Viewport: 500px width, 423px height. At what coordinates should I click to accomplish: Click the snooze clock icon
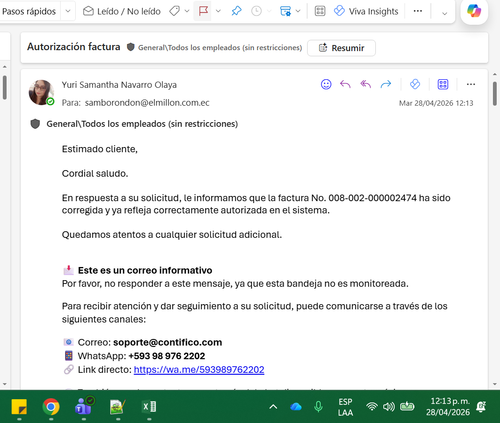pos(256,11)
